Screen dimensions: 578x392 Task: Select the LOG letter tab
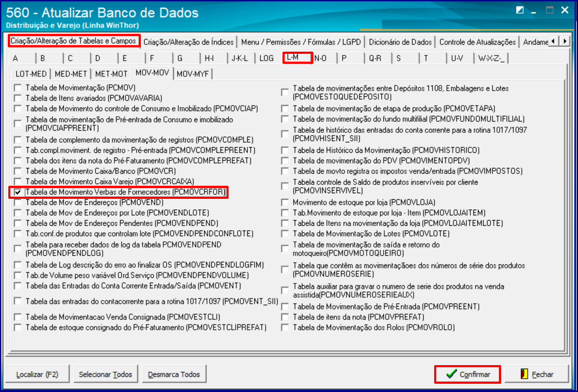pyautogui.click(x=266, y=58)
